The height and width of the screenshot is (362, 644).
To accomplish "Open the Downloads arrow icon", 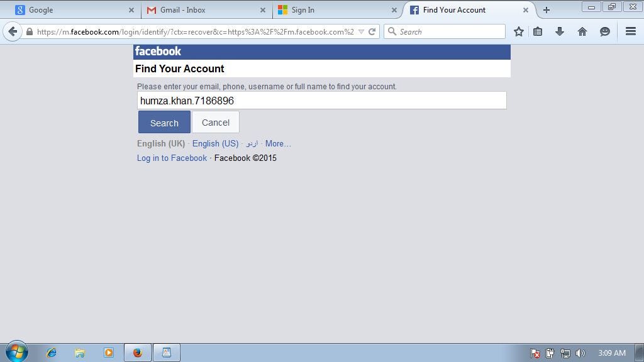I will pos(559,31).
